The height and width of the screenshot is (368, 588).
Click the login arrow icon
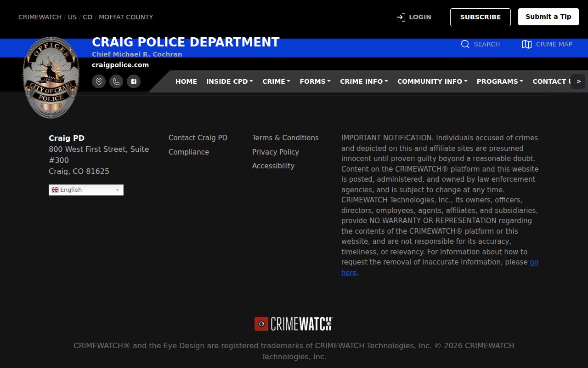coord(401,17)
